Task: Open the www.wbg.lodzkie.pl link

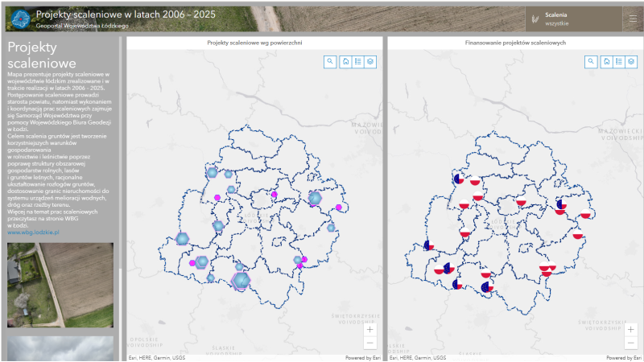Action: (x=33, y=232)
